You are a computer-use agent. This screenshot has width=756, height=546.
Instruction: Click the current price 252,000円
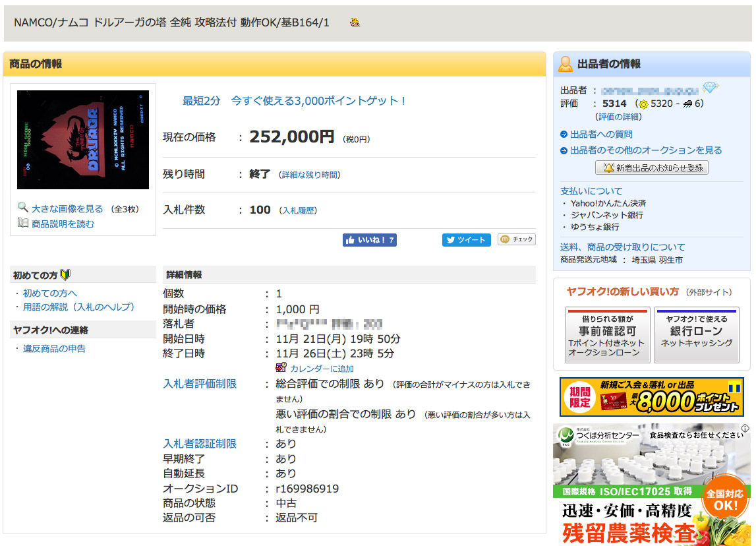292,137
